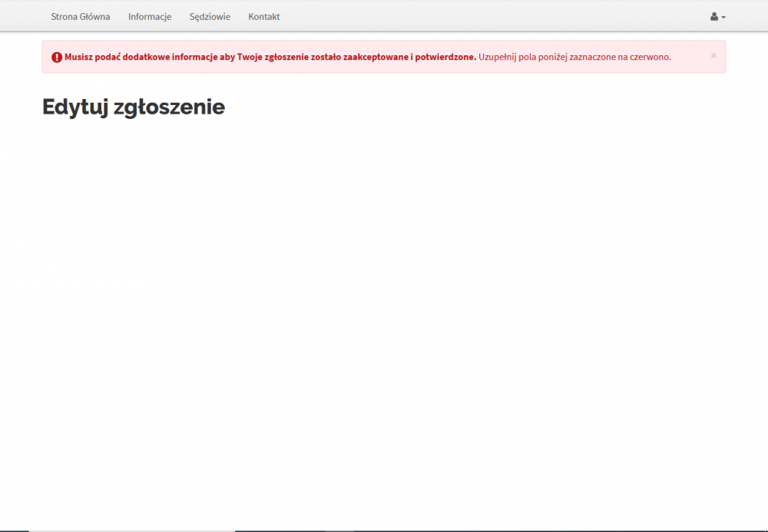
Task: Dismiss the red alert with the × button
Action: pyautogui.click(x=713, y=55)
